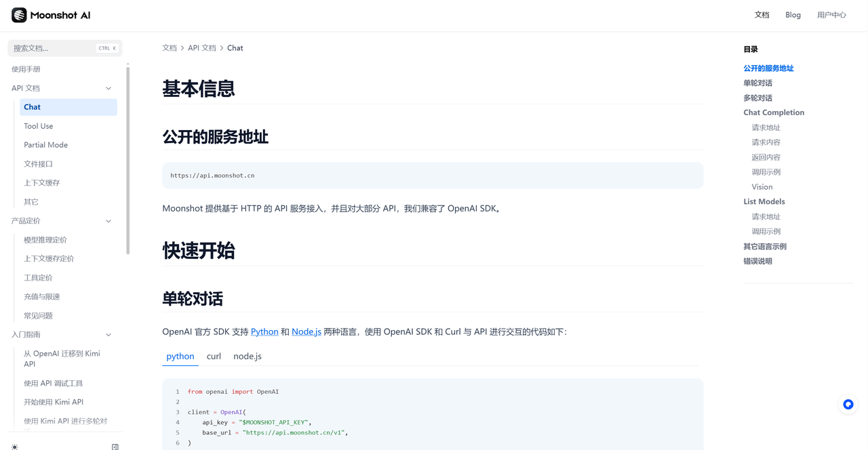Viewport: 868px width, 450px height.
Task: Jump to List Models in the contents
Action: (764, 202)
